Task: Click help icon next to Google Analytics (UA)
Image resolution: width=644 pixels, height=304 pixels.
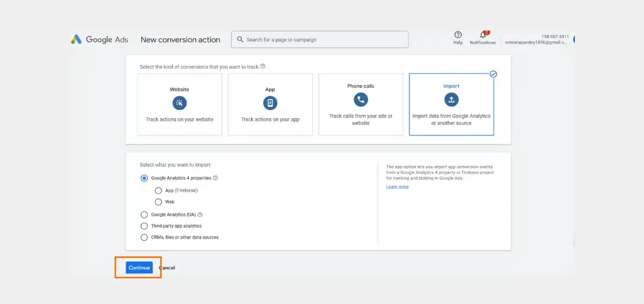Action: point(200,215)
